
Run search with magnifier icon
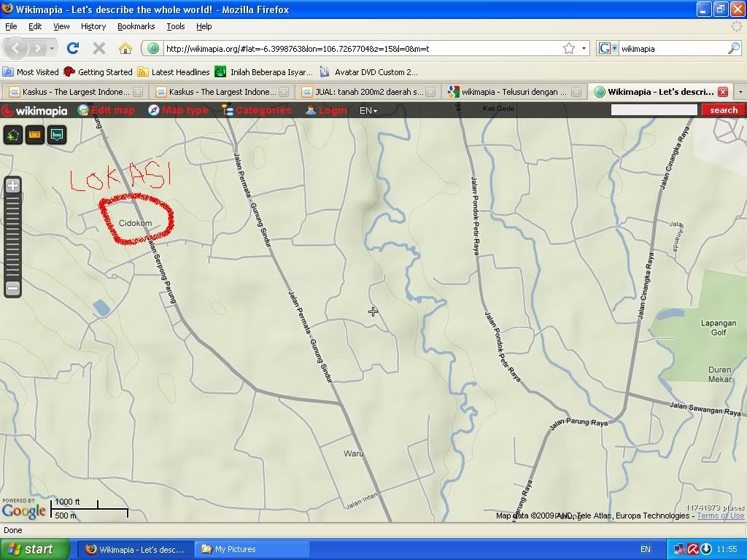coord(734,48)
